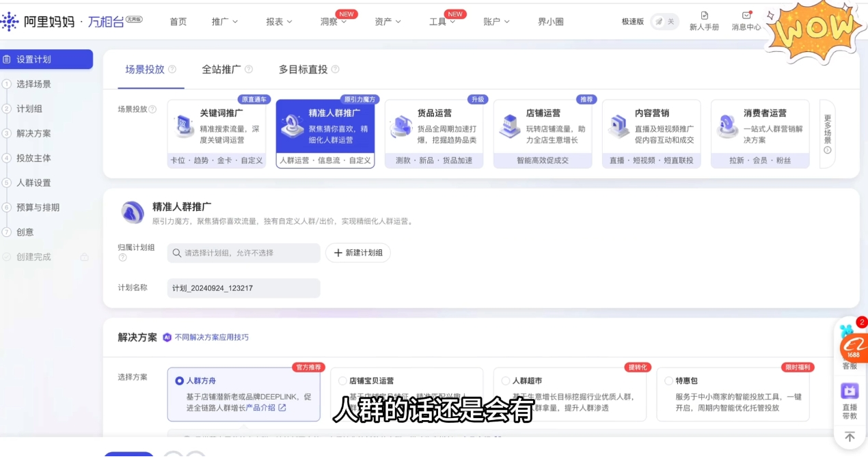The height and width of the screenshot is (472, 868).
Task: Go to 创意 step in sidebar
Action: pos(25,232)
